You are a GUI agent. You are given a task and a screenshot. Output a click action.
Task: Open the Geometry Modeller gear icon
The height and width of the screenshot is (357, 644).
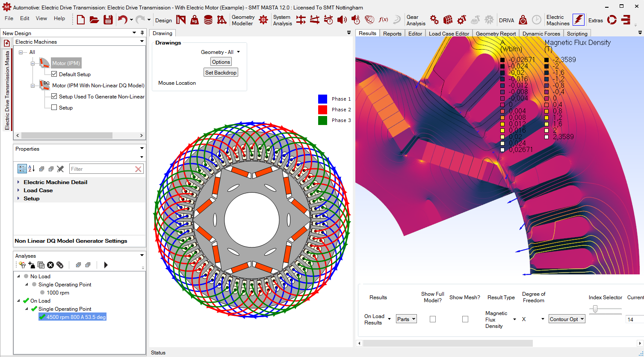263,20
